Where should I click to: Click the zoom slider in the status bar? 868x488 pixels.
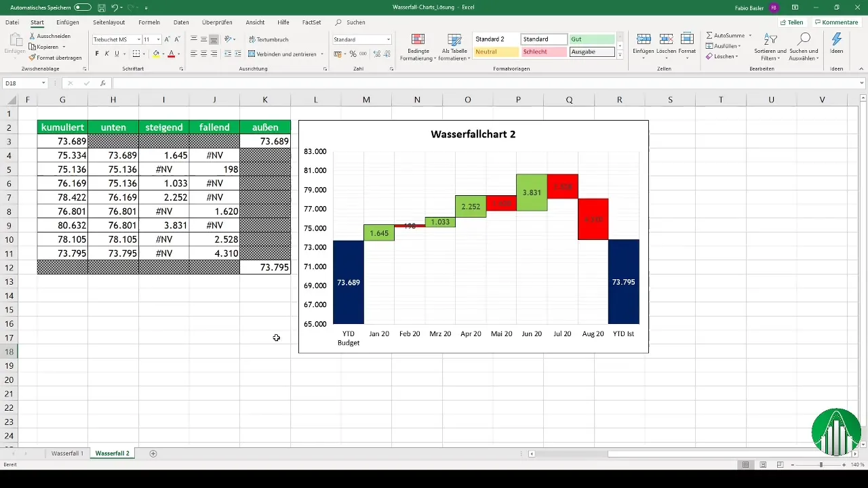tap(821, 465)
